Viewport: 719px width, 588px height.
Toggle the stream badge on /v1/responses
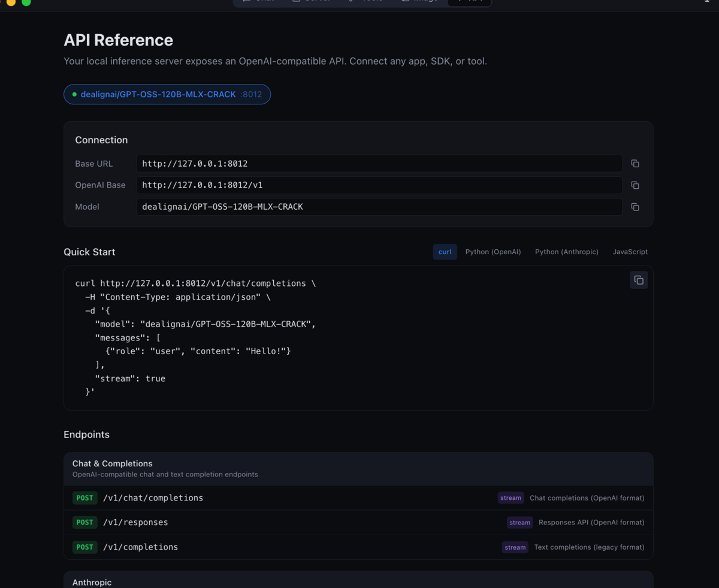[519, 522]
